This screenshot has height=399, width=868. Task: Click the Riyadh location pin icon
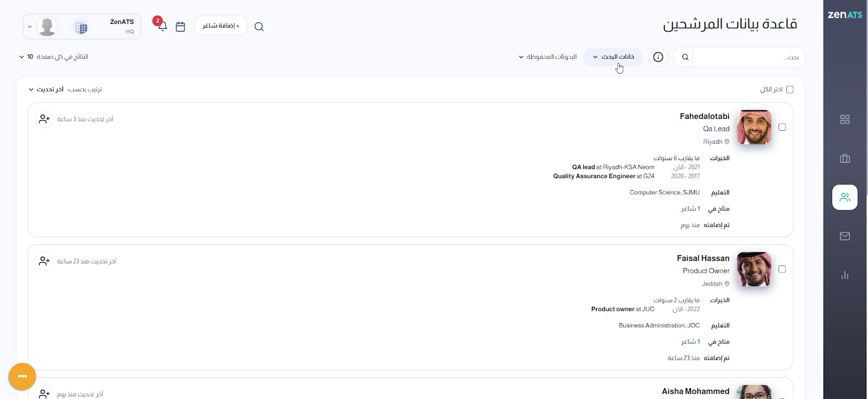727,142
